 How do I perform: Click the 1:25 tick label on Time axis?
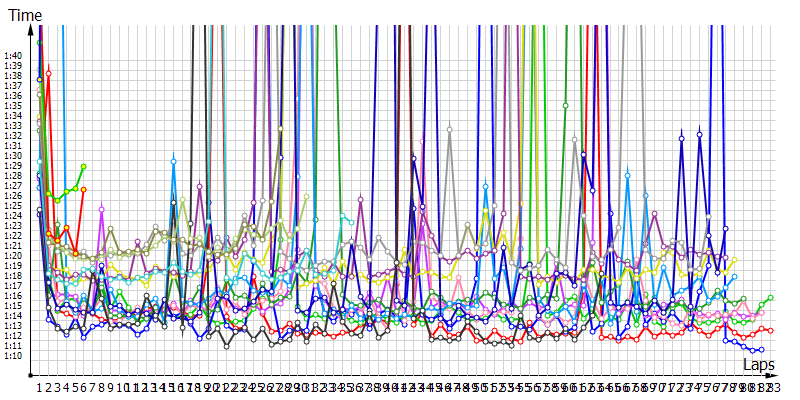tap(12, 206)
